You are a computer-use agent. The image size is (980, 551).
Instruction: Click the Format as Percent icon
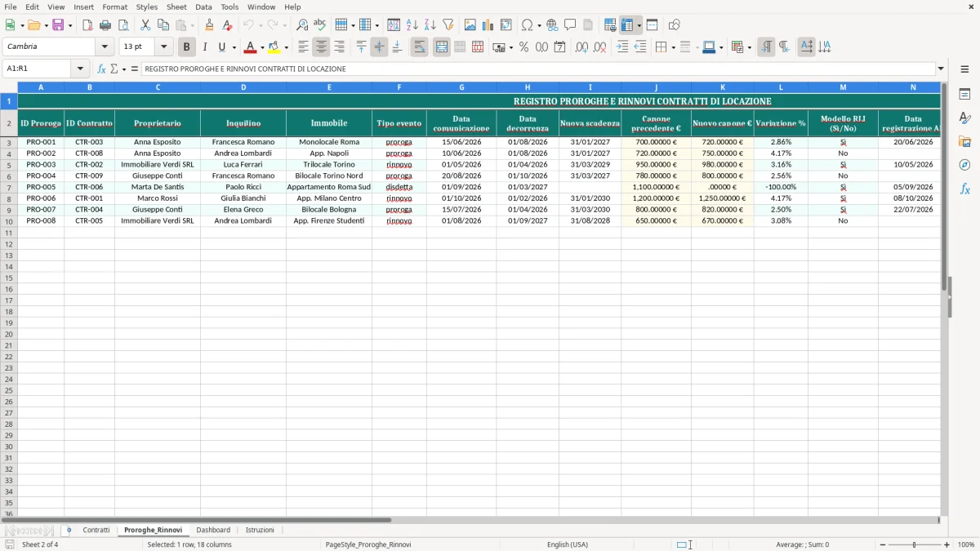pos(524,47)
